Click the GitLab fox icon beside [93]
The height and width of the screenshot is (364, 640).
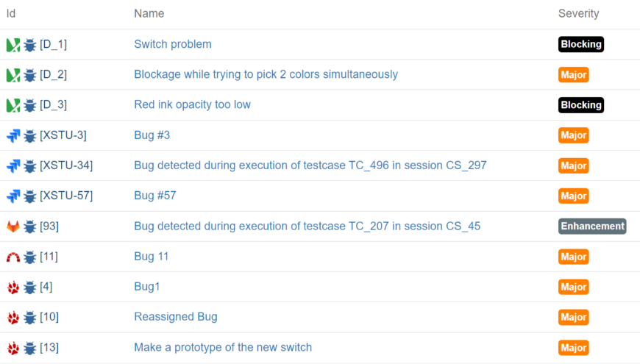click(13, 226)
